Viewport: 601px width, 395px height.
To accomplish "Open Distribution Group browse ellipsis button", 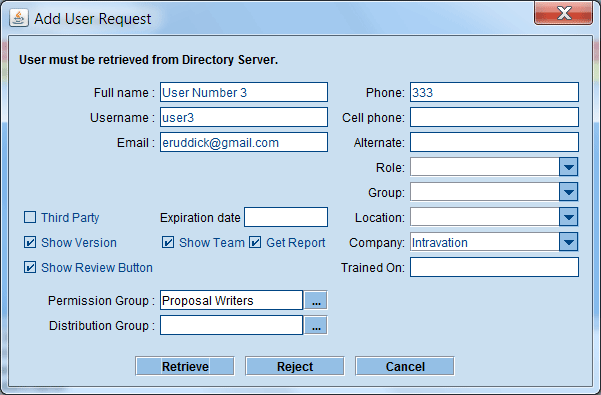I will pos(316,325).
